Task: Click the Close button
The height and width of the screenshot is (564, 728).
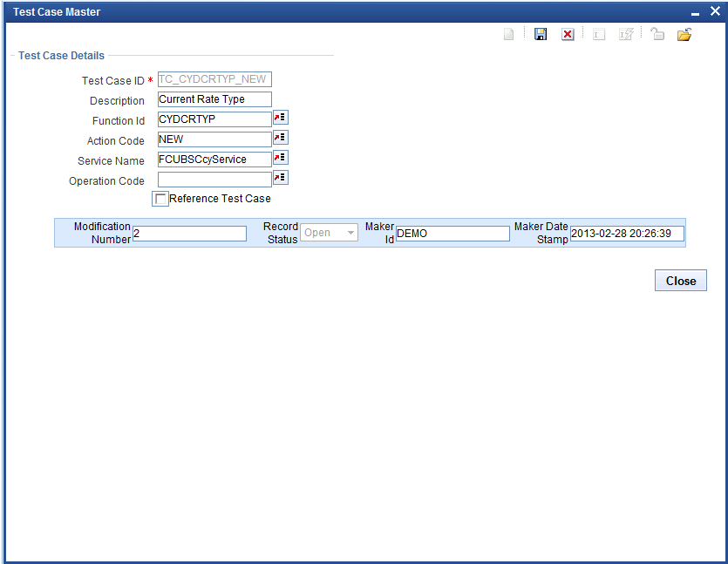Action: 681,281
